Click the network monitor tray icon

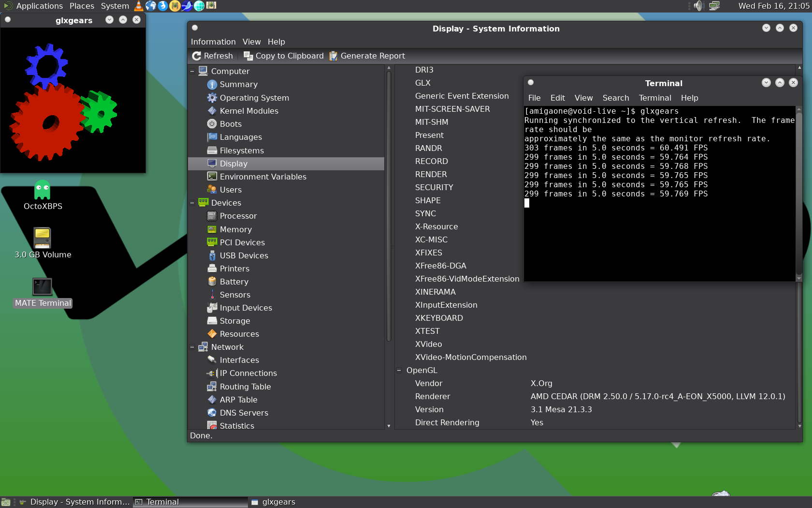coord(714,6)
